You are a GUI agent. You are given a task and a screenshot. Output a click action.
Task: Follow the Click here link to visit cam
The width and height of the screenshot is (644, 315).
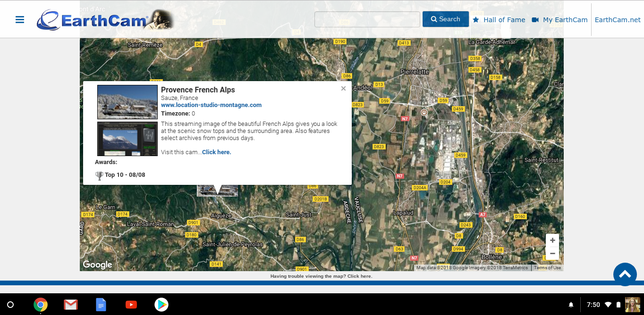pyautogui.click(x=216, y=152)
